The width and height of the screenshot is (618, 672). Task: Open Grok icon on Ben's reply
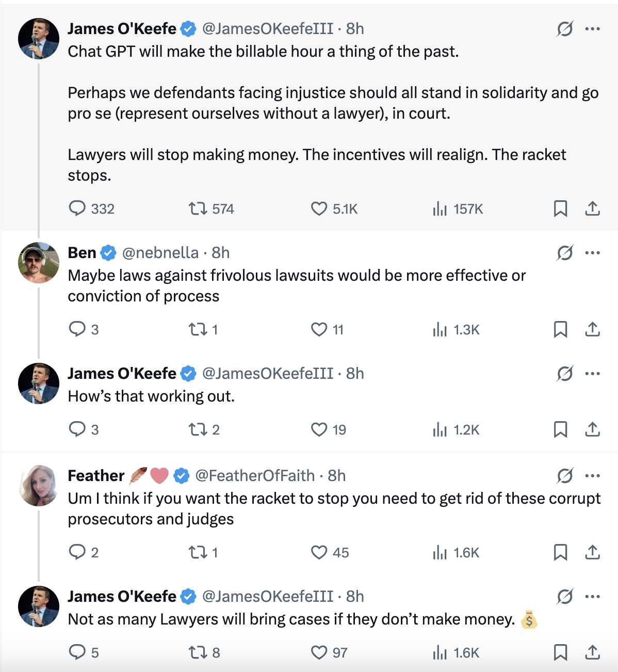565,253
